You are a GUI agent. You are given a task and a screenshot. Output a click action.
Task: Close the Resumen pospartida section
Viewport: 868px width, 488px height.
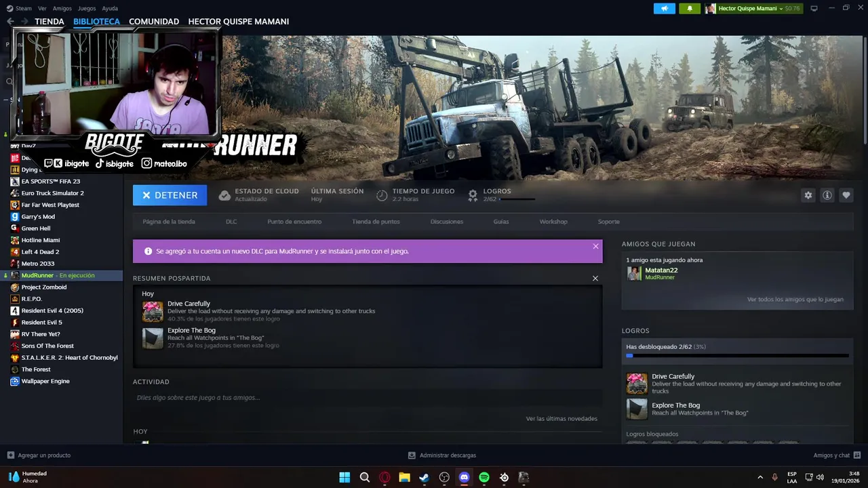tap(595, 279)
